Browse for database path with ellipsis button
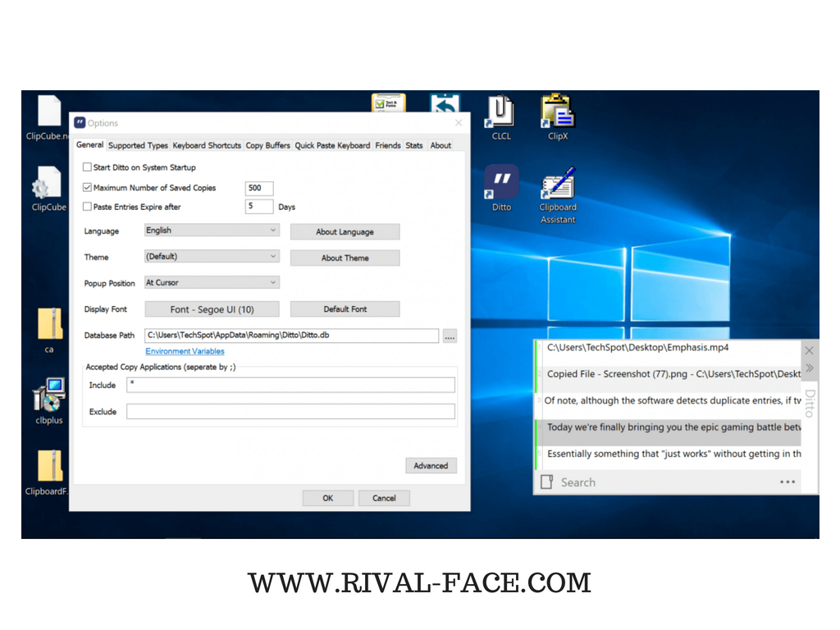 pyautogui.click(x=450, y=336)
